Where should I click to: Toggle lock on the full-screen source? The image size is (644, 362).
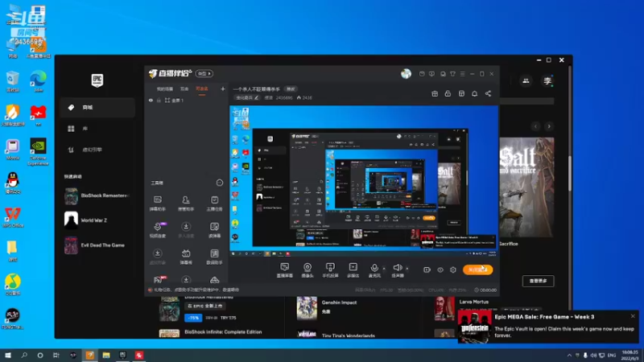(x=159, y=101)
